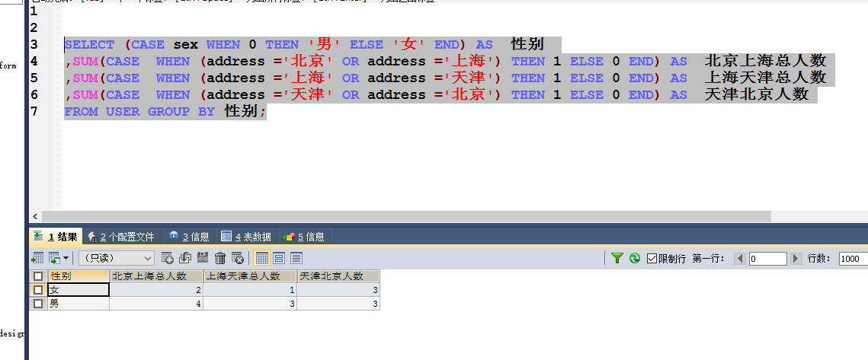
Task: Click GROUP keyword on line 7
Action: click(x=169, y=112)
